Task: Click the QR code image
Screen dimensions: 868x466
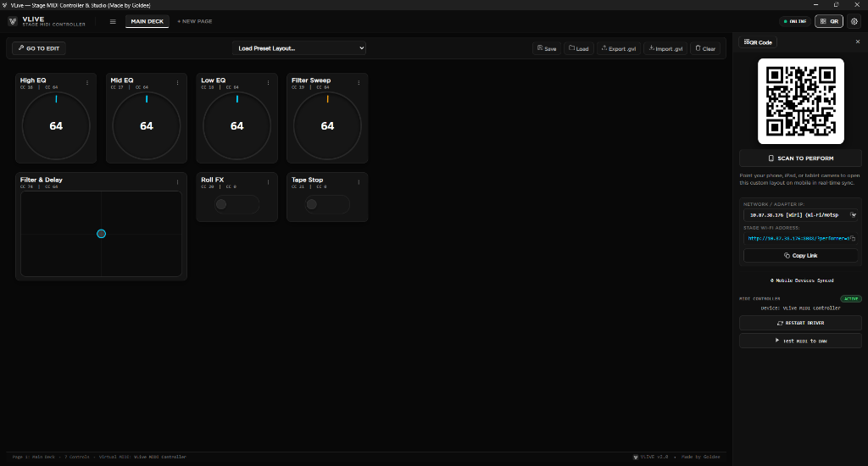Action: (x=801, y=102)
